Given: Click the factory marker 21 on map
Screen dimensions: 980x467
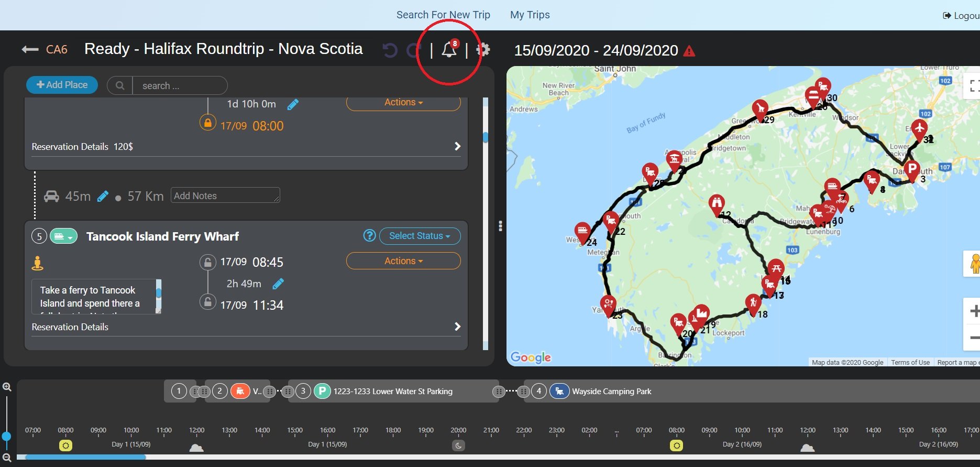Looking at the screenshot, I should (701, 314).
